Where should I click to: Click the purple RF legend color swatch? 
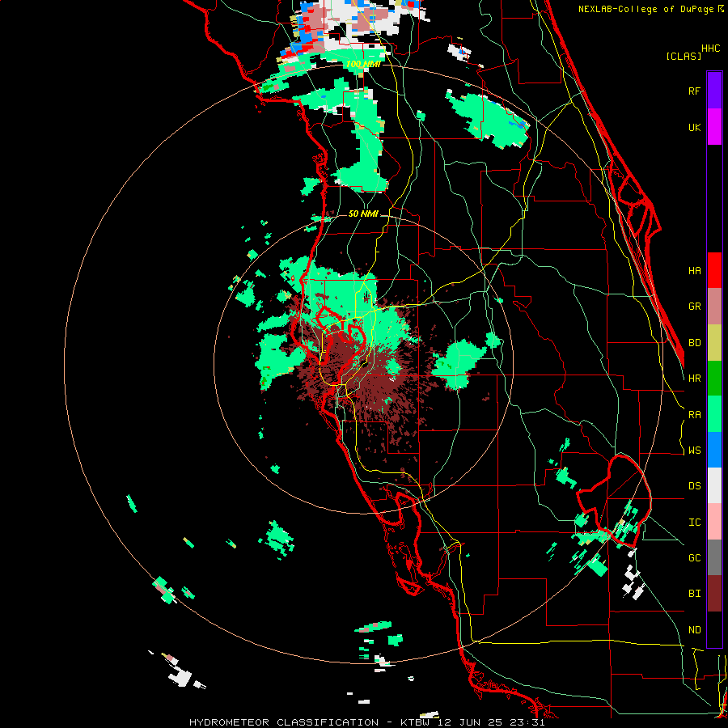(714, 91)
